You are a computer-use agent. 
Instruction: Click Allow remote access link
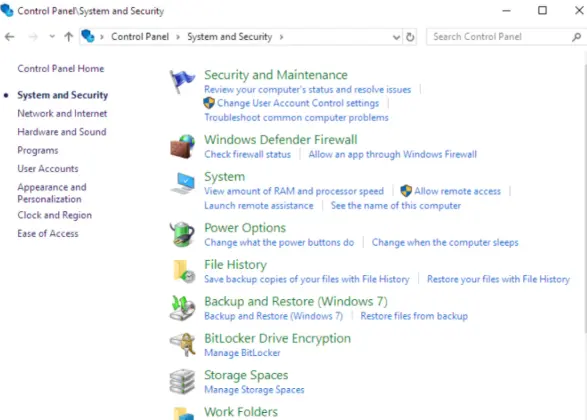[457, 191]
